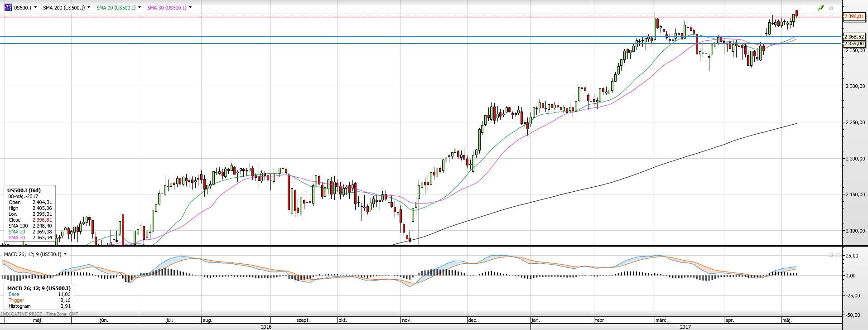Viewport: 868px width, 330px height.
Task: Click the 2 150,00 price axis label
Action: click(855, 194)
